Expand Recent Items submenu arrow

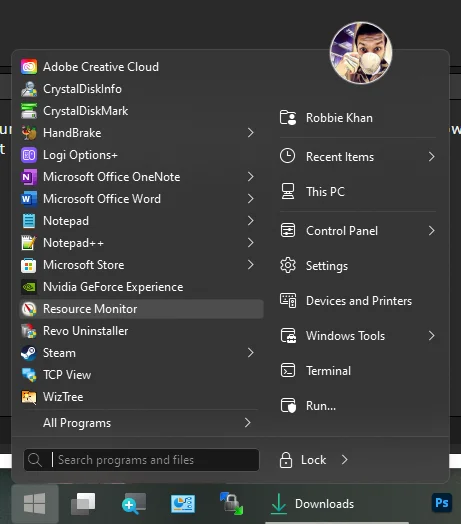tap(432, 157)
